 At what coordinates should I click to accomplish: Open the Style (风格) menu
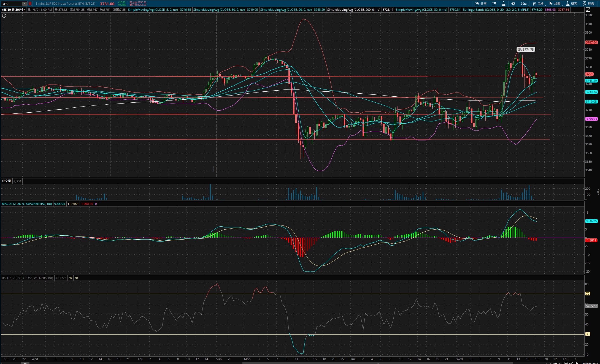[x=538, y=4]
